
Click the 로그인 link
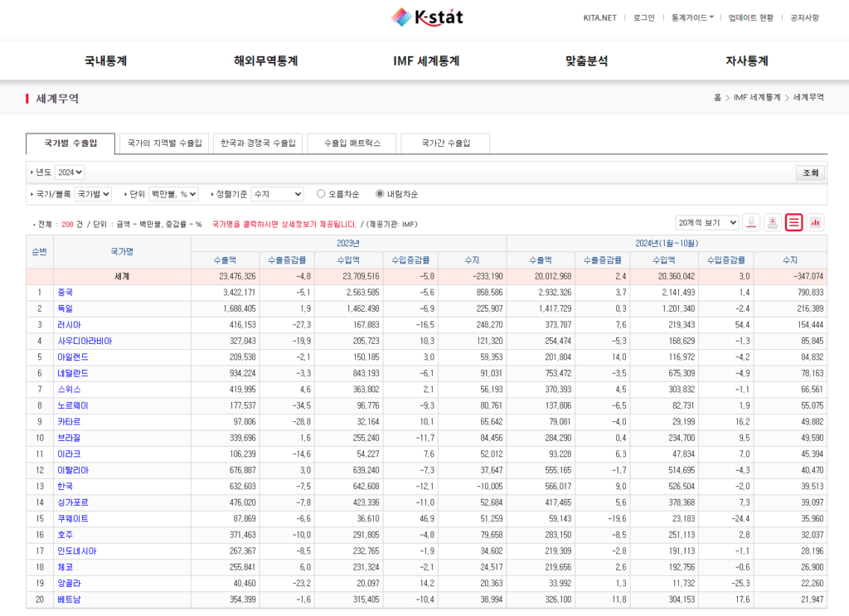tap(643, 18)
